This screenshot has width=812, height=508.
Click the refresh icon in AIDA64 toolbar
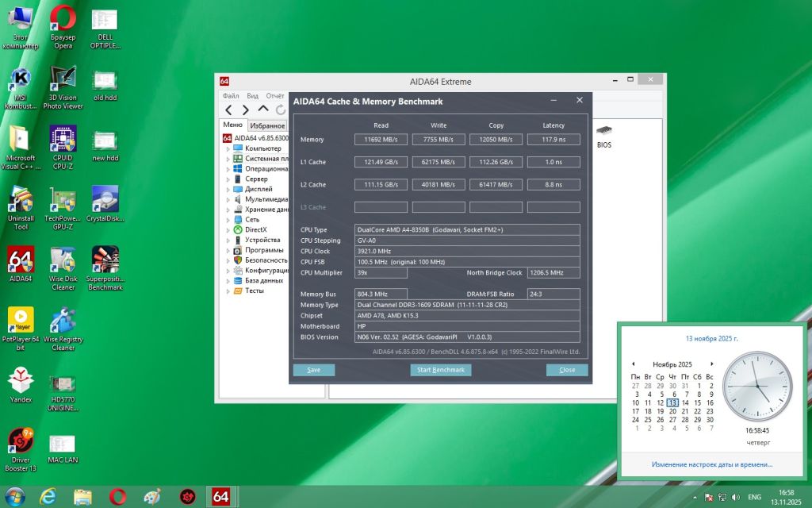pyautogui.click(x=280, y=110)
